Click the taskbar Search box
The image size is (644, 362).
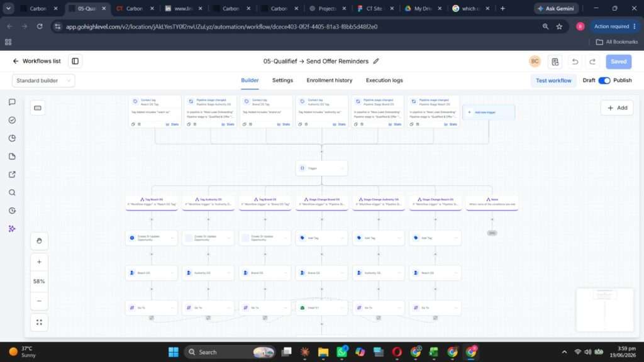[230, 352]
